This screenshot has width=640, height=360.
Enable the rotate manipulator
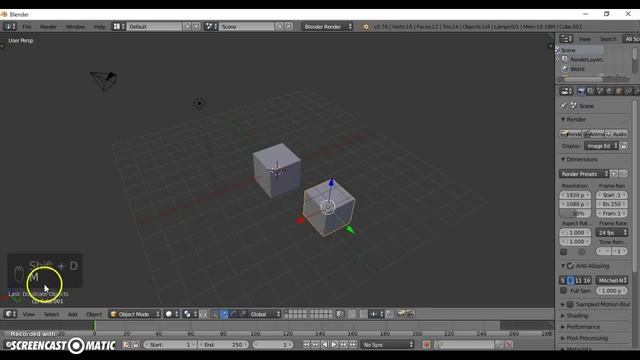click(233, 314)
